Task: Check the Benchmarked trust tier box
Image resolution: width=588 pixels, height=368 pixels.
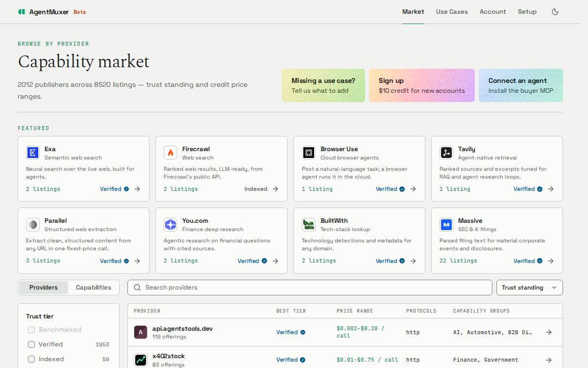Action: (31, 330)
